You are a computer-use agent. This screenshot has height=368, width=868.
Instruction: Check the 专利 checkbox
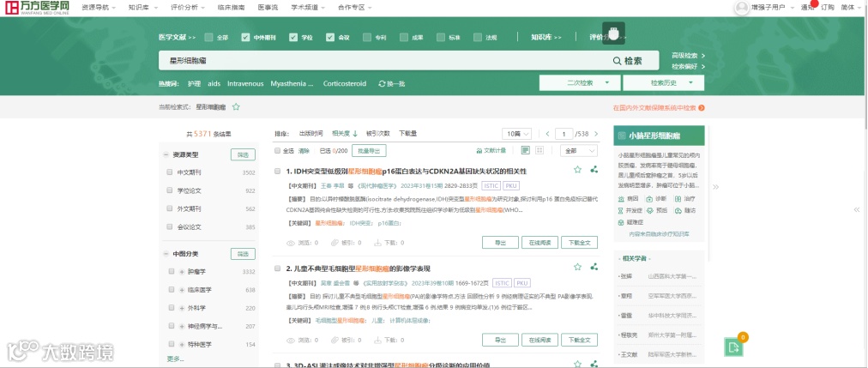tap(367, 38)
